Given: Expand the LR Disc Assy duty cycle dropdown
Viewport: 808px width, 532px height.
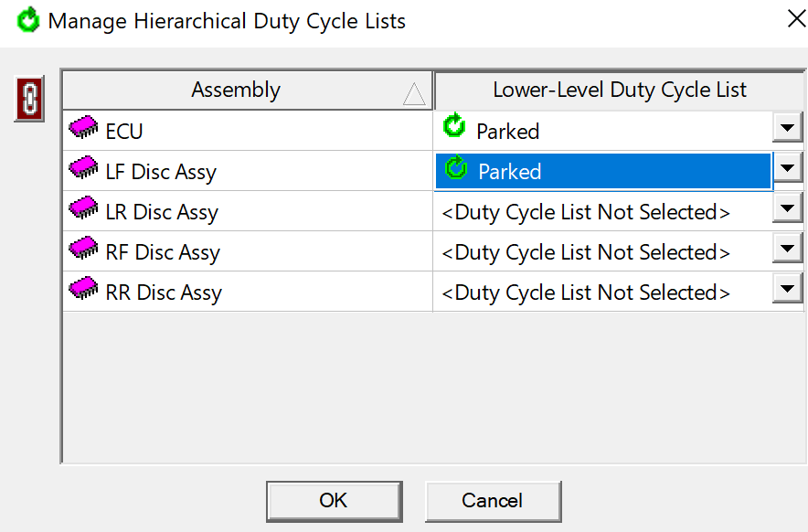Looking at the screenshot, I should click(787, 207).
